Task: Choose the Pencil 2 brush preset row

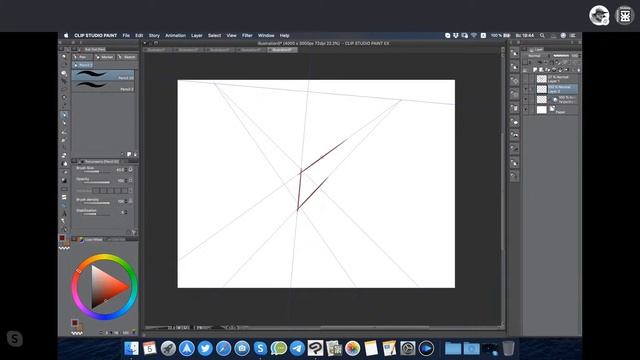Action: coord(103,86)
